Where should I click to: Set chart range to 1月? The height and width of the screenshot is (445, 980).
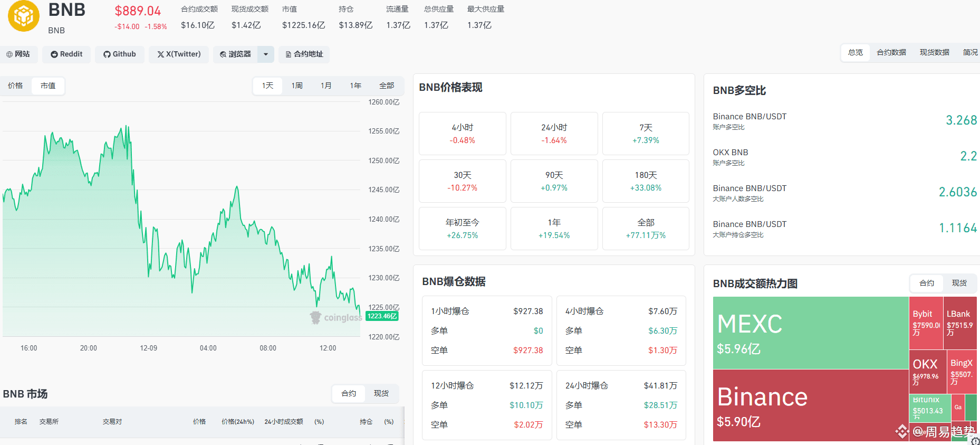coord(326,86)
